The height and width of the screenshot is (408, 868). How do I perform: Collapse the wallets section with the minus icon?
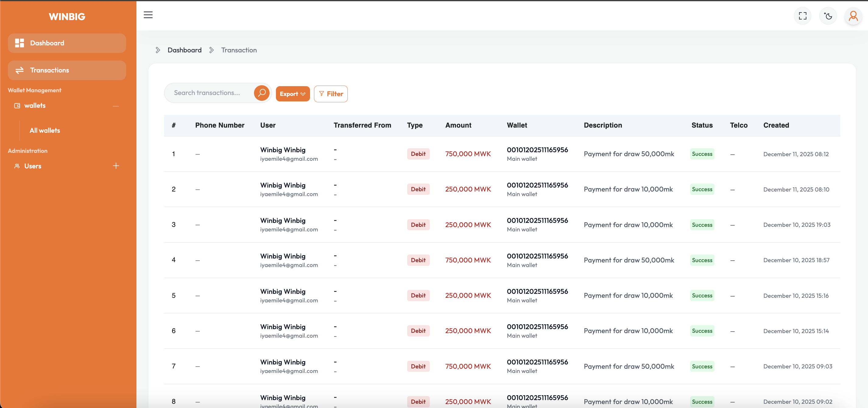click(116, 106)
